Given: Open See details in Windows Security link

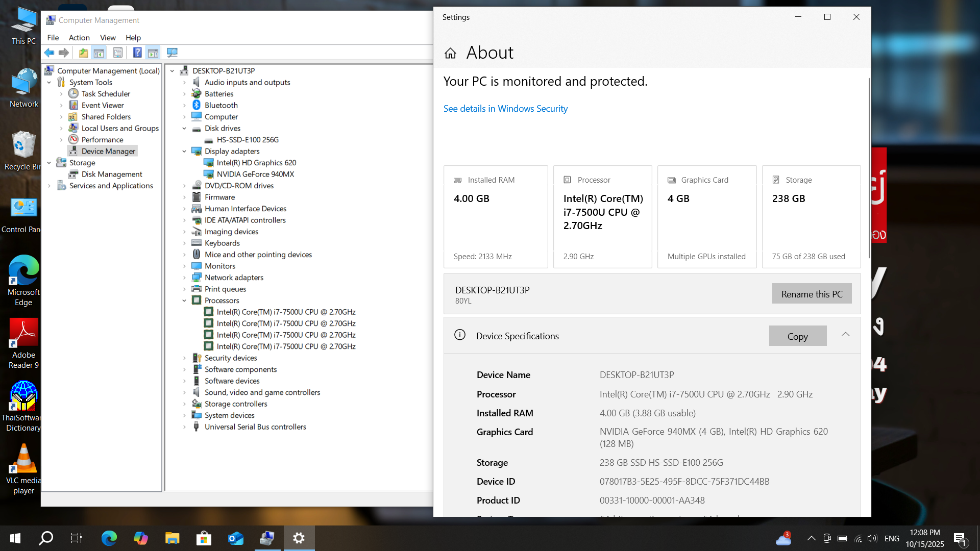Looking at the screenshot, I should 505,108.
